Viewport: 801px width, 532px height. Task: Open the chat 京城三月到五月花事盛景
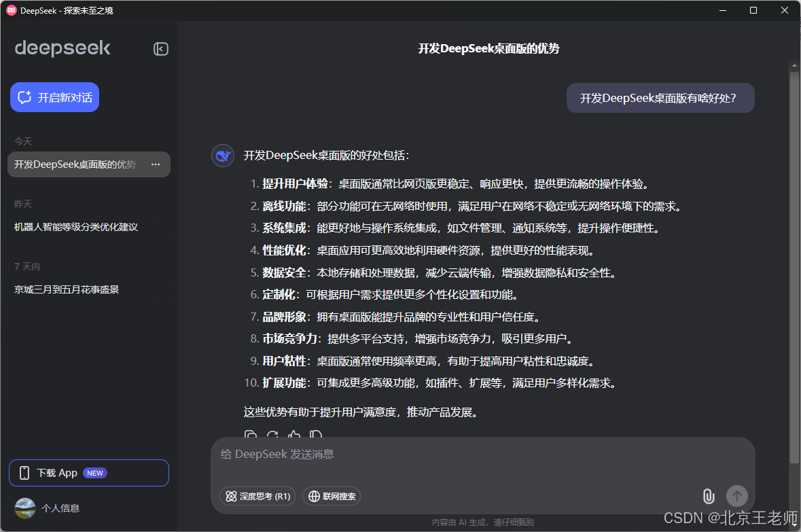pyautogui.click(x=67, y=289)
